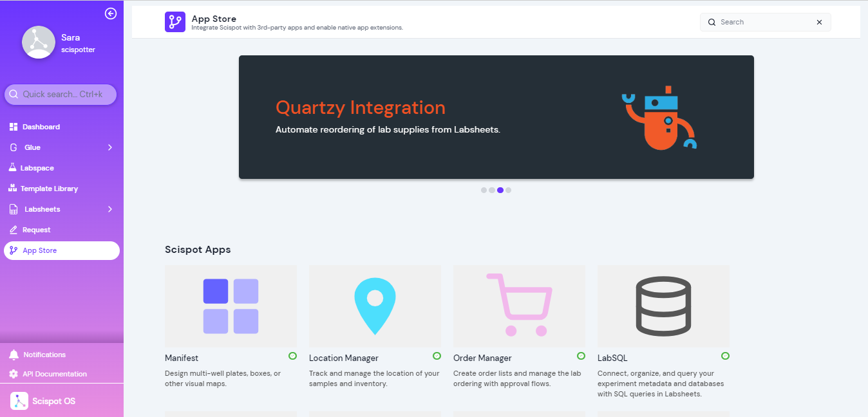This screenshot has height=417, width=868.
Task: Click the App Store branching icon in header
Action: [175, 22]
